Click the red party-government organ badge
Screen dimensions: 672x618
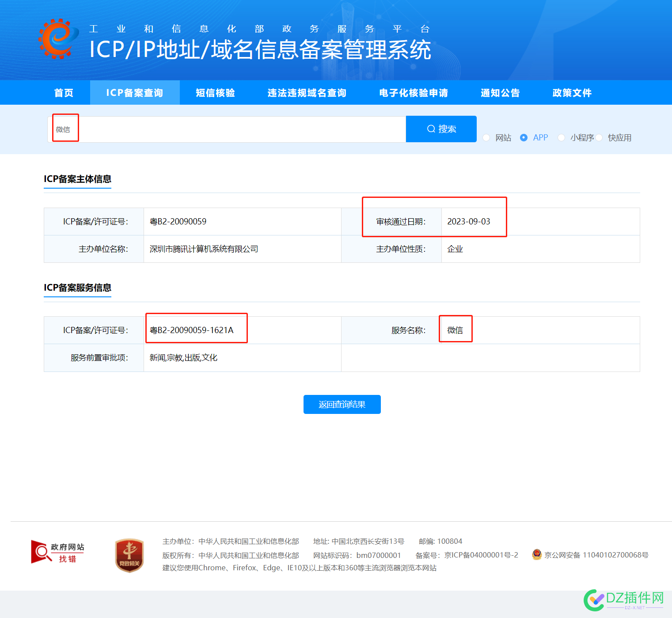click(129, 555)
